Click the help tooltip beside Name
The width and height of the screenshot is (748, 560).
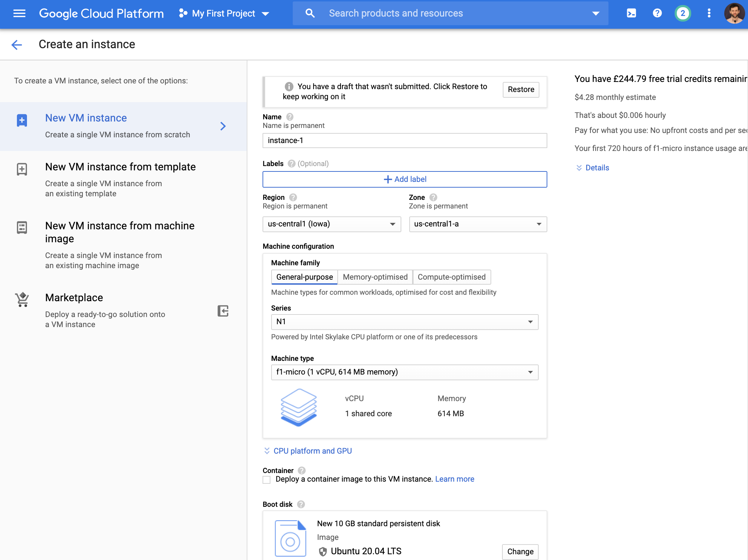(289, 116)
